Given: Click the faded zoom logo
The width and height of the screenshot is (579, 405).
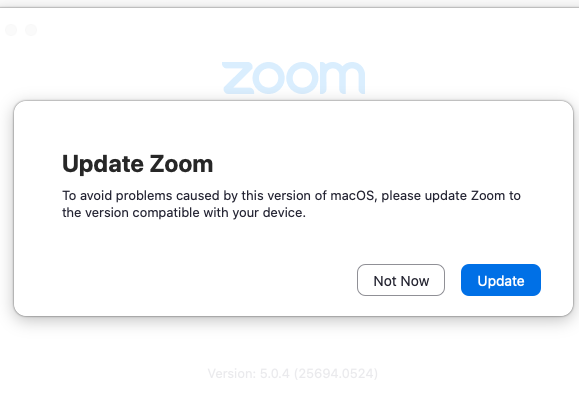Looking at the screenshot, I should [293, 78].
